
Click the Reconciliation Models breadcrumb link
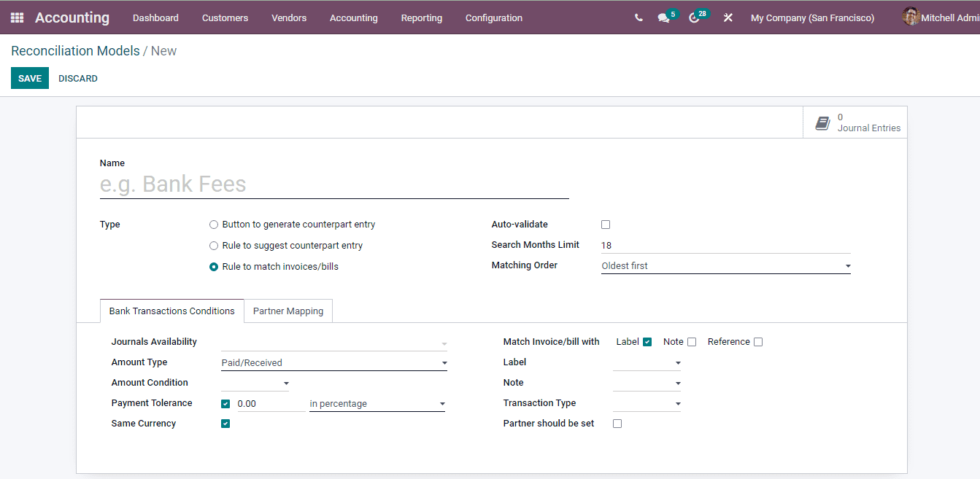(75, 51)
